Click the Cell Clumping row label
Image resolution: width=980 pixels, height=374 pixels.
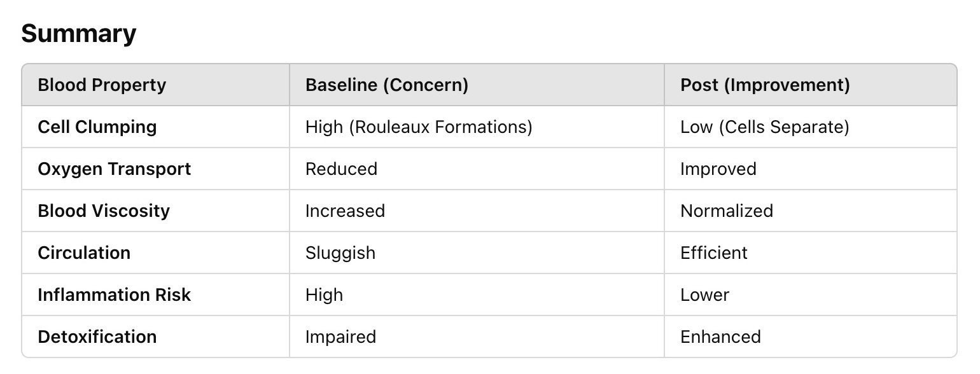click(97, 127)
